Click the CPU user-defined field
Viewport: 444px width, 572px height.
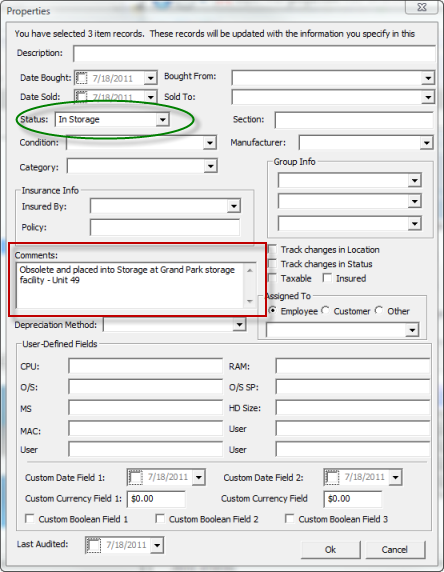pyautogui.click(x=146, y=366)
